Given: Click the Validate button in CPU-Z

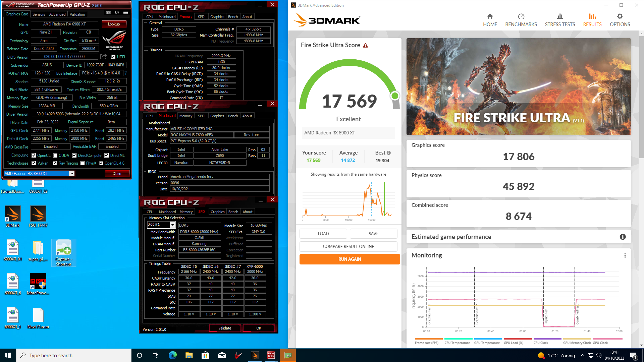Looking at the screenshot, I should [x=225, y=328].
